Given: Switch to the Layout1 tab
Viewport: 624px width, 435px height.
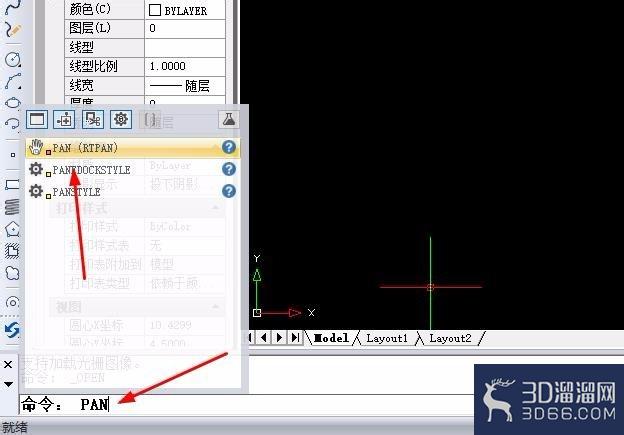Looking at the screenshot, I should point(387,338).
